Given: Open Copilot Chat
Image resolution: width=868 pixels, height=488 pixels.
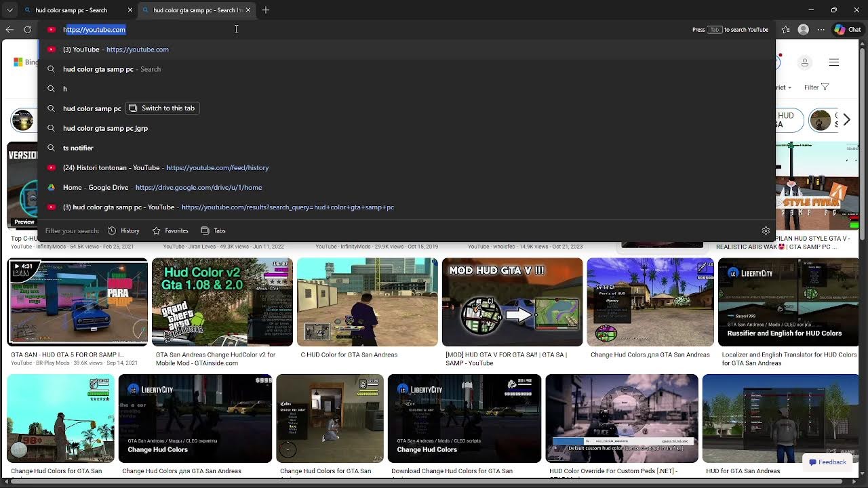Looking at the screenshot, I should [x=847, y=30].
